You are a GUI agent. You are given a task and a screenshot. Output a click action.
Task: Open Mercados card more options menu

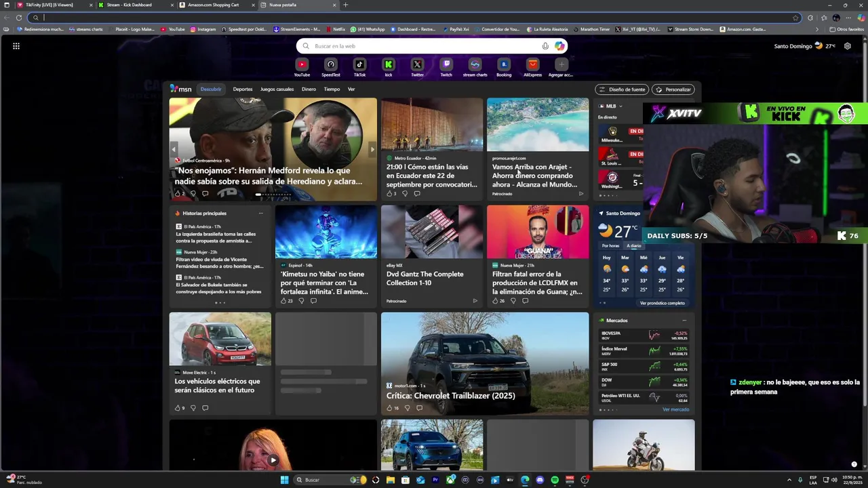click(x=684, y=321)
